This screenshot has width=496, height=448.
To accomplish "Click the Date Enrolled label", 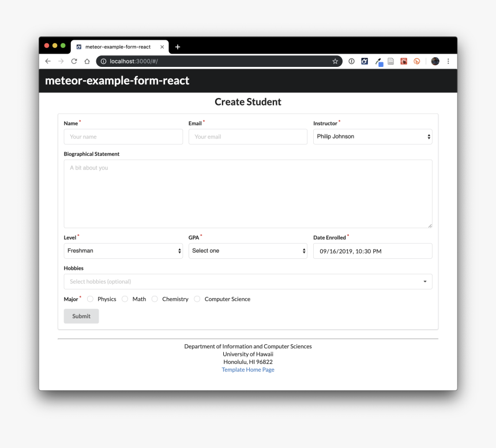I will pyautogui.click(x=330, y=238).
